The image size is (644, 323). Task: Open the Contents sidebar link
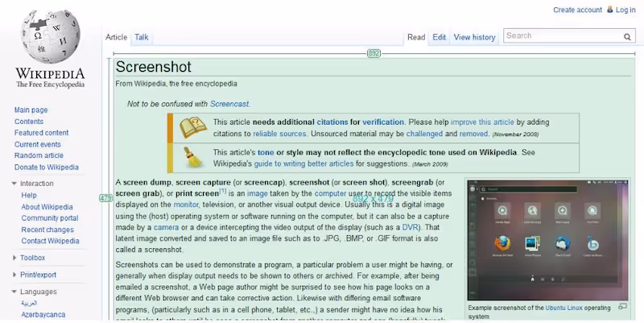pyautogui.click(x=29, y=122)
